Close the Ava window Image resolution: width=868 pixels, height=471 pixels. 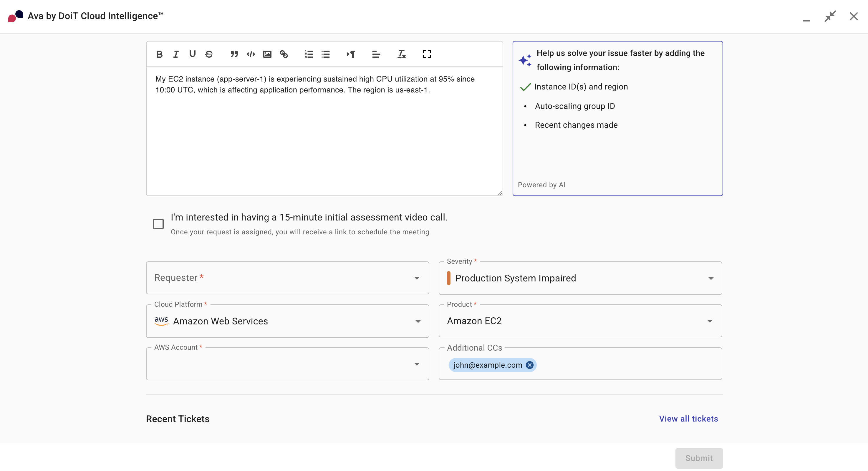tap(854, 16)
